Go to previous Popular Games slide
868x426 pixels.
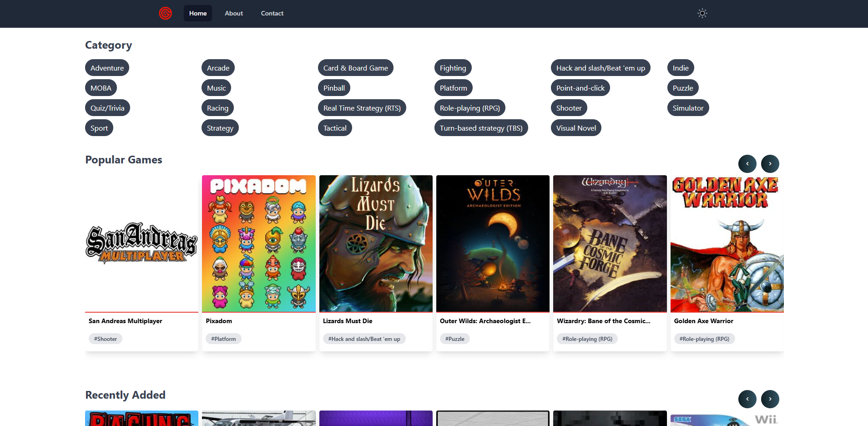[747, 163]
